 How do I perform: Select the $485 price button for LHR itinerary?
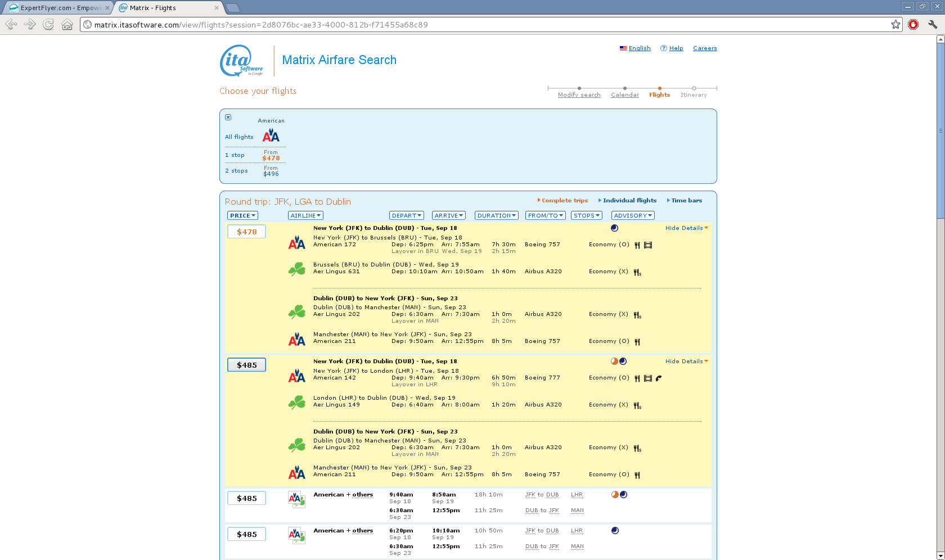point(246,365)
